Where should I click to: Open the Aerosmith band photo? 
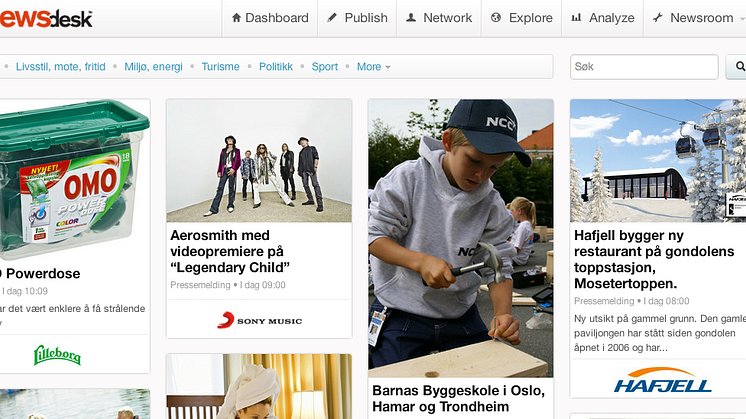259,161
